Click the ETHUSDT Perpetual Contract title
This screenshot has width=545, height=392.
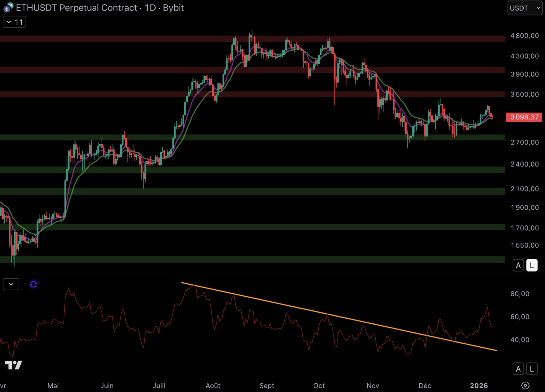click(76, 8)
